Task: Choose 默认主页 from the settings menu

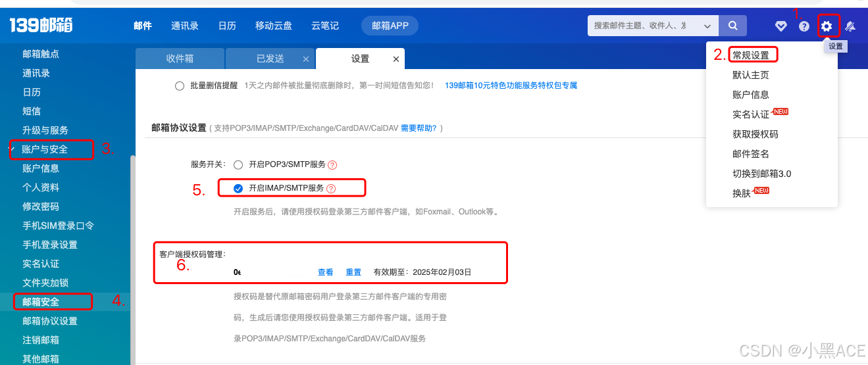Action: click(x=751, y=75)
